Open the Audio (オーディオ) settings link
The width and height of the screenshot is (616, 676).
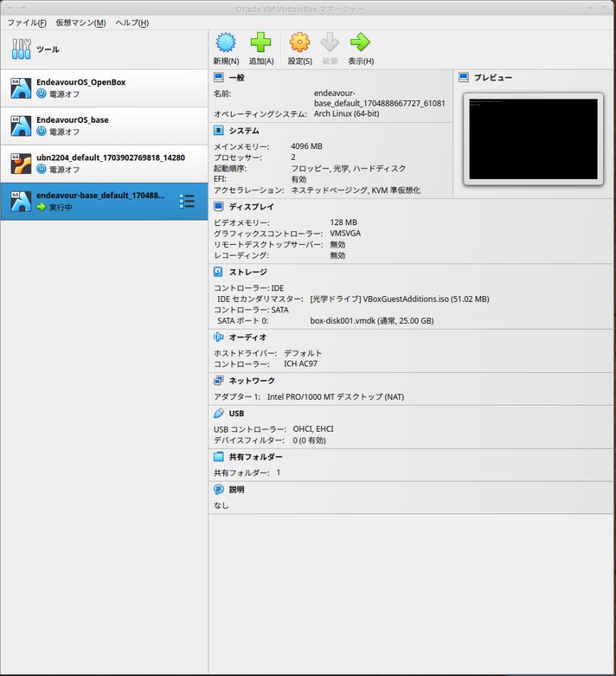coord(247,337)
